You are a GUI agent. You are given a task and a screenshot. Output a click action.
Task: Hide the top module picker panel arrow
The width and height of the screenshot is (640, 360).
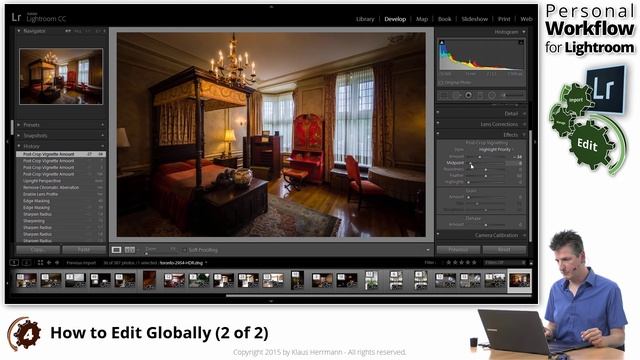[271, 7]
